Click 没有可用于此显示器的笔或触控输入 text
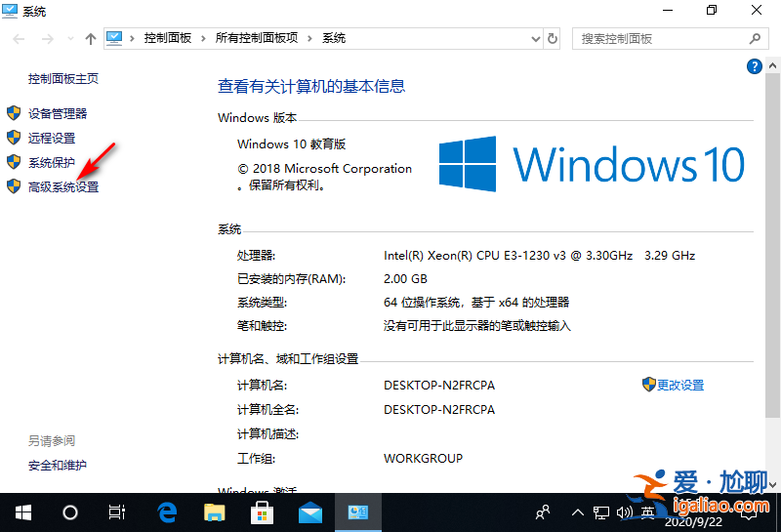 pos(477,326)
